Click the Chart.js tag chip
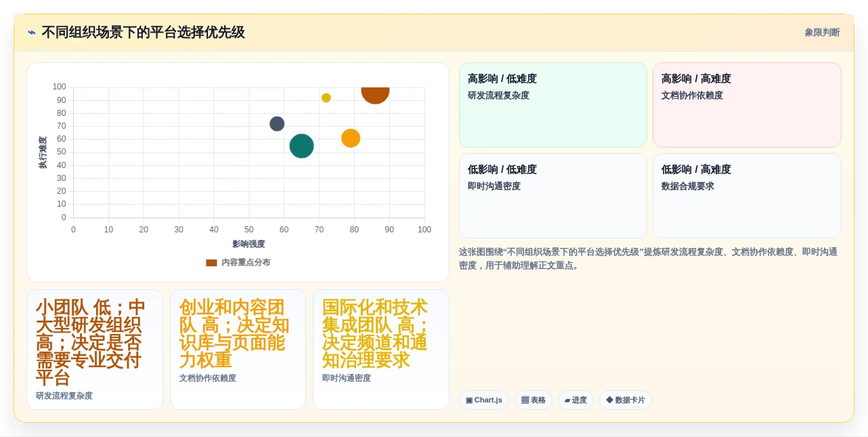Viewport: 868px width, 437px height. tap(484, 400)
